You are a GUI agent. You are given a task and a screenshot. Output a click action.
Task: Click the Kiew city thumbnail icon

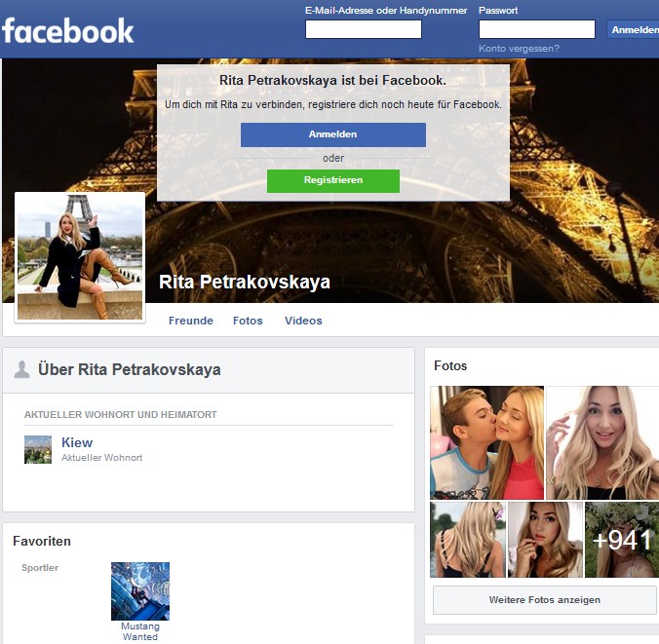coord(38,449)
